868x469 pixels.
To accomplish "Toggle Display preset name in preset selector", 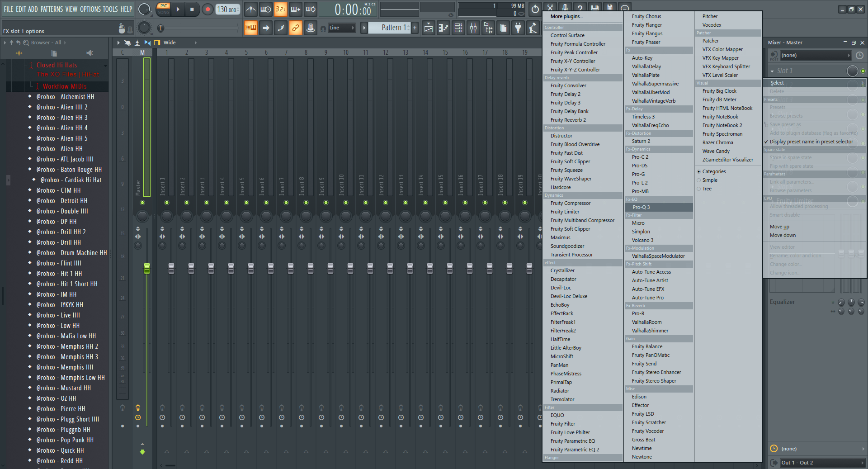I will (x=811, y=142).
